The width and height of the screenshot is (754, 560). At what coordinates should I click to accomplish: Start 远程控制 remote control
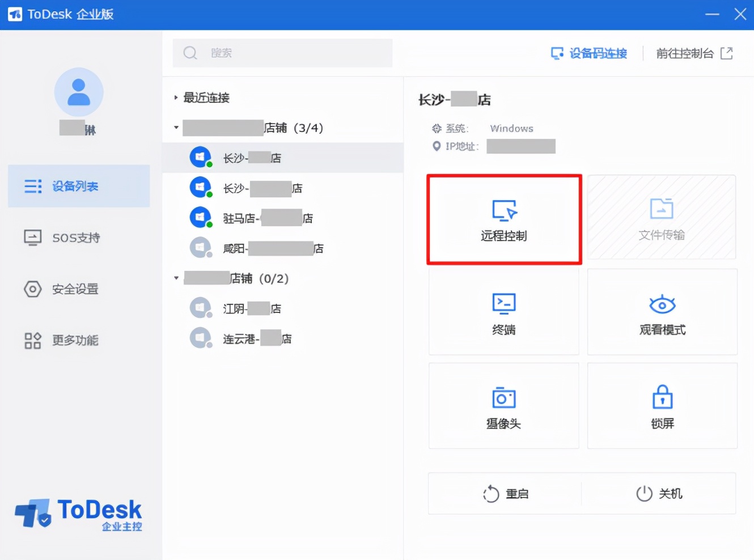tap(504, 219)
